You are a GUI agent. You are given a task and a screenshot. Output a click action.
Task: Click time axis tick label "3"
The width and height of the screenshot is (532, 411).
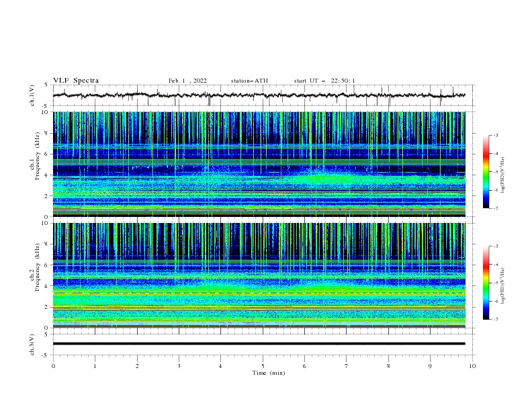[179, 366]
